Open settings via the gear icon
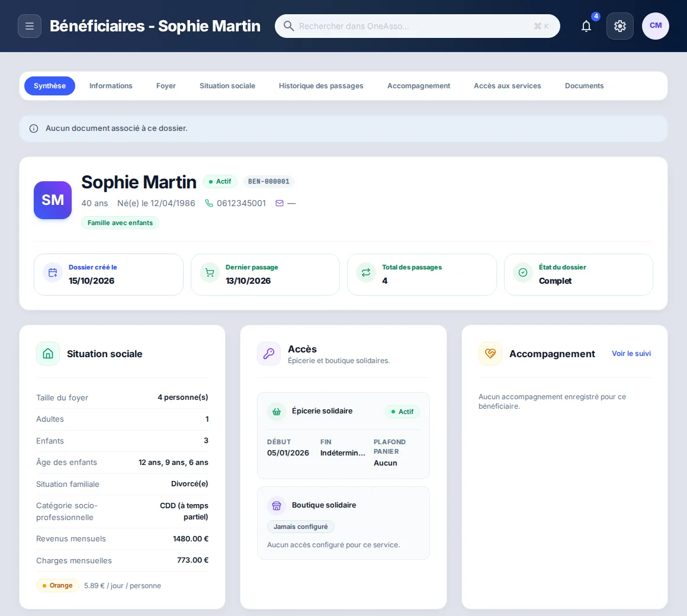The width and height of the screenshot is (687, 616). coord(619,26)
